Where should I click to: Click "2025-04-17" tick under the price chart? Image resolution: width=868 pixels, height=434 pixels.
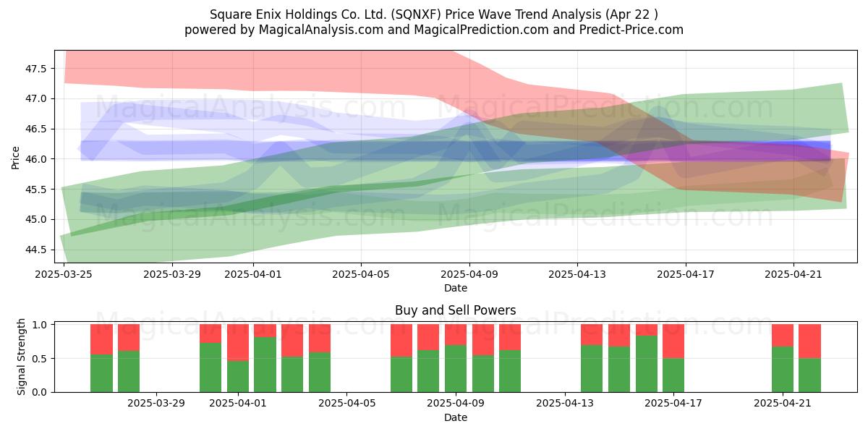[685, 274]
